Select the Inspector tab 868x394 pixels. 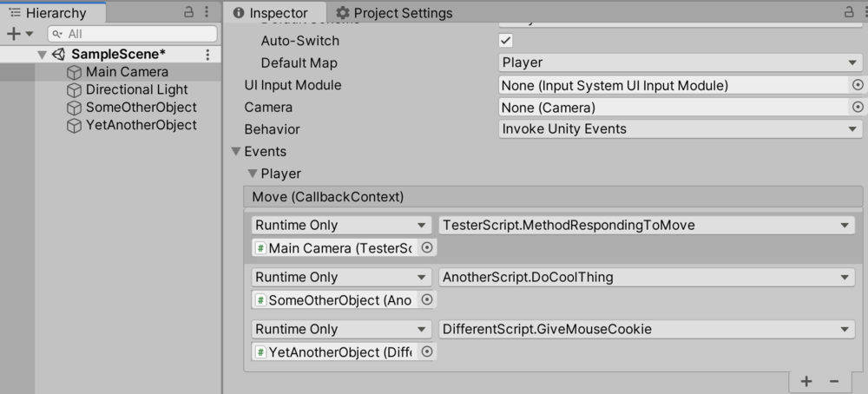coord(270,13)
